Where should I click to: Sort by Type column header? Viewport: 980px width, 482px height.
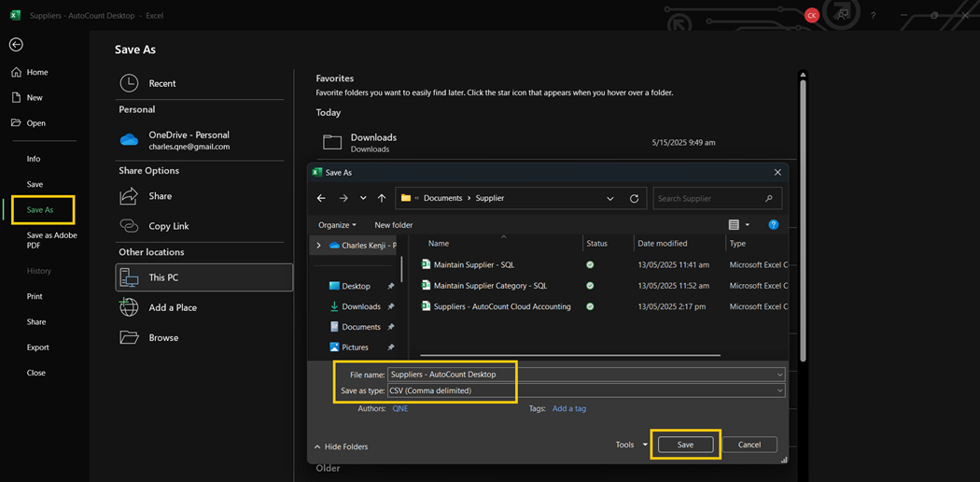pyautogui.click(x=737, y=244)
